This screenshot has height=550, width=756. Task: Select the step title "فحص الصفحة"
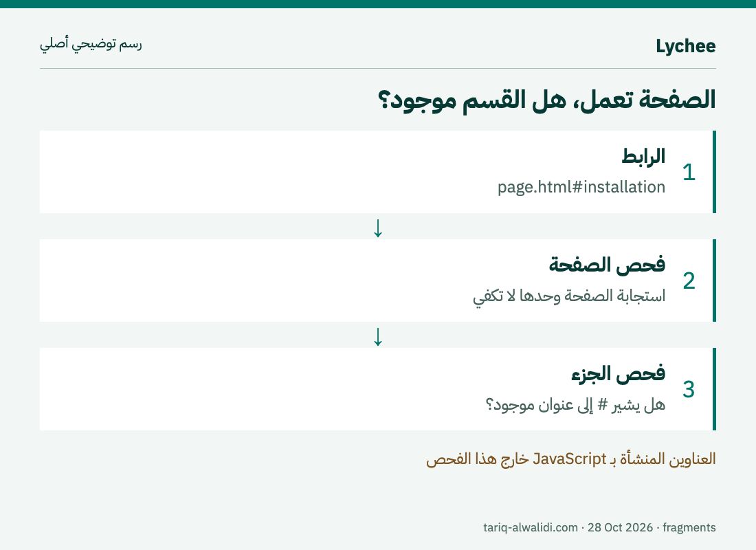click(607, 265)
